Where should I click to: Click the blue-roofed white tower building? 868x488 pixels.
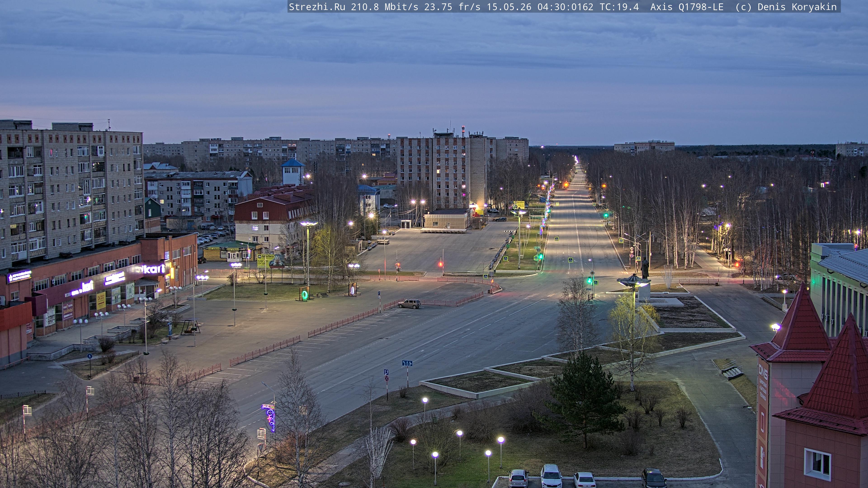click(293, 172)
